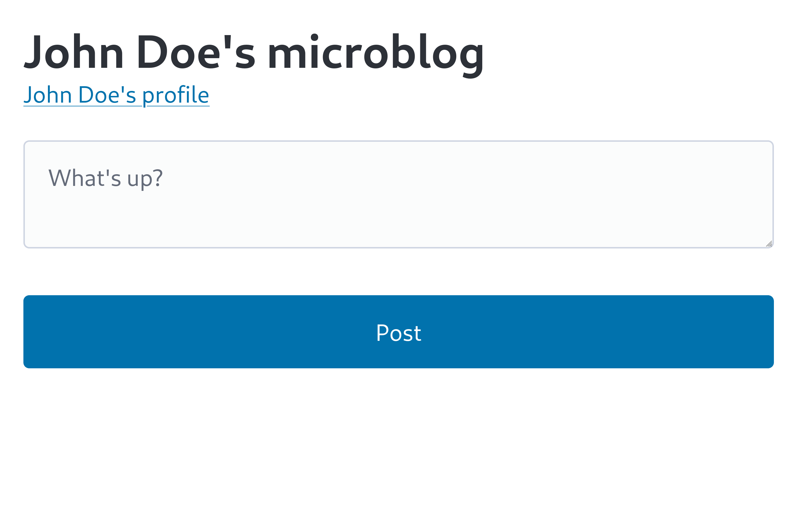Focus the "What's up?" text area
The width and height of the screenshot is (797, 532).
pos(398,194)
